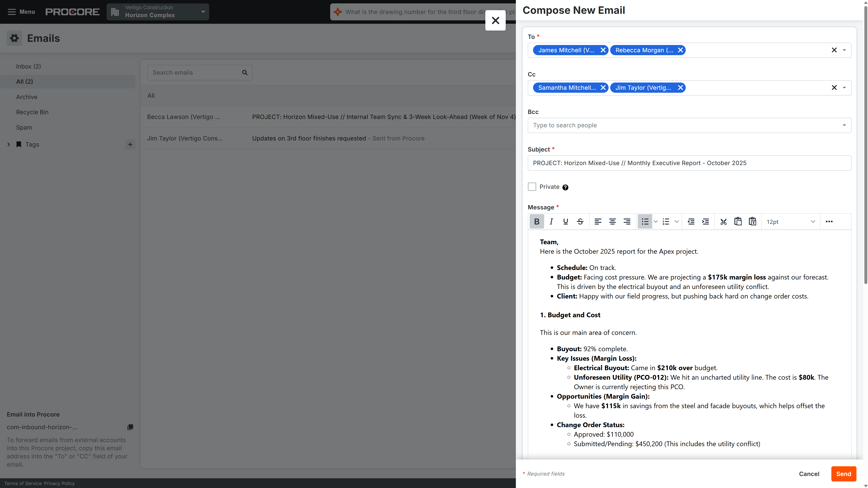Screen dimensions: 868x488
Task: Open the Recycle Bin folder
Action: tap(32, 112)
